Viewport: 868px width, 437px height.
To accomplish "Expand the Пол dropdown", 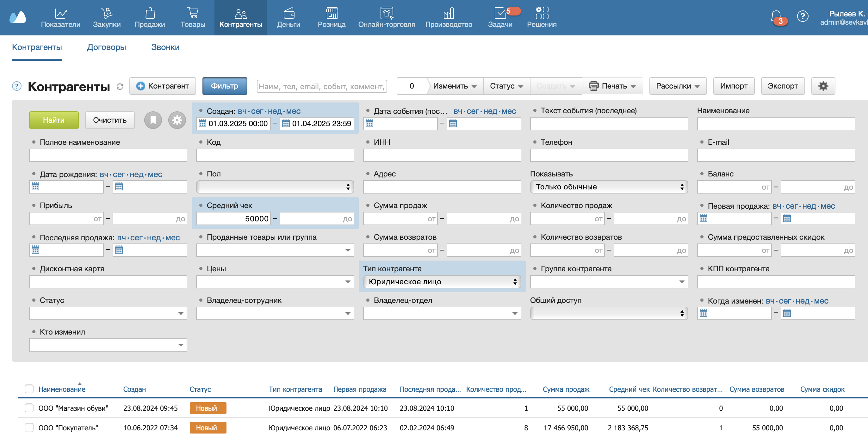I will pos(275,187).
